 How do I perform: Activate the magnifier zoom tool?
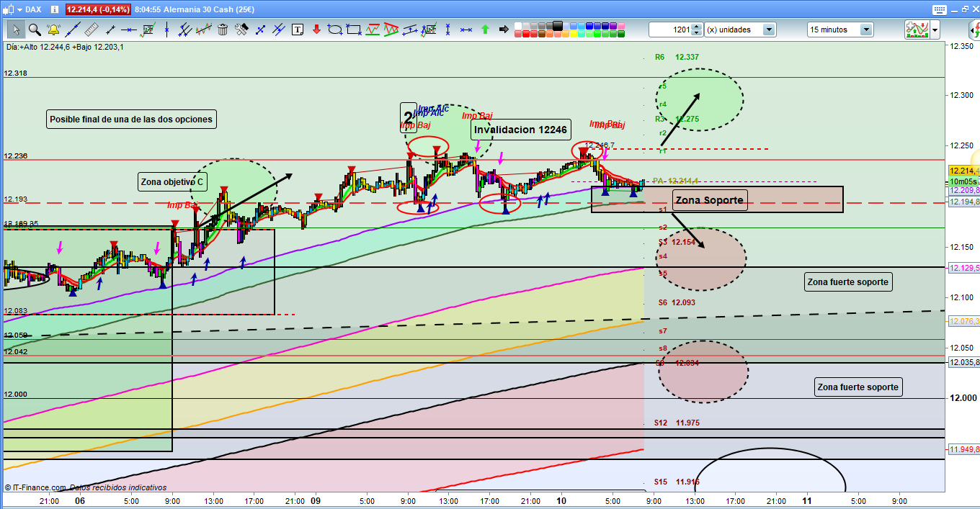pos(34,30)
